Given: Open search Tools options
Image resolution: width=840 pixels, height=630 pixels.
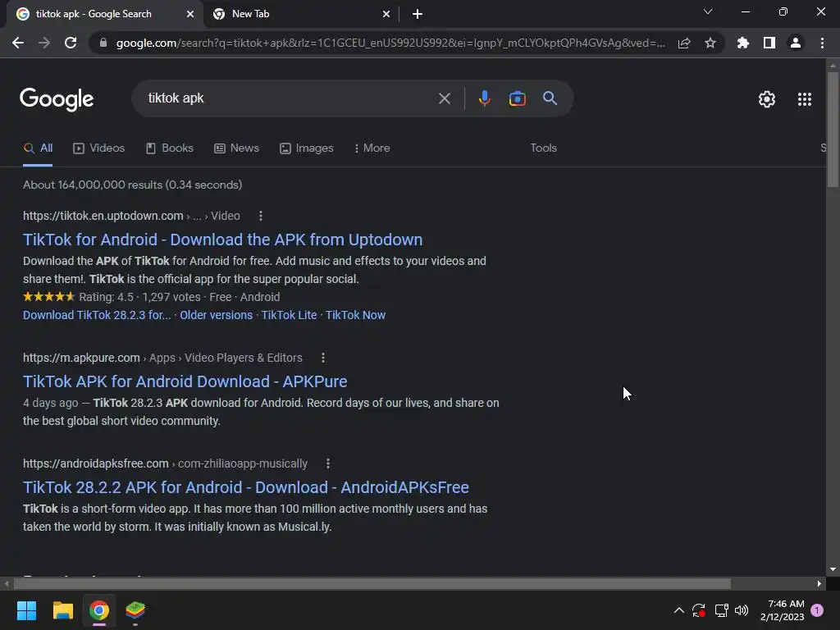Looking at the screenshot, I should 543,148.
